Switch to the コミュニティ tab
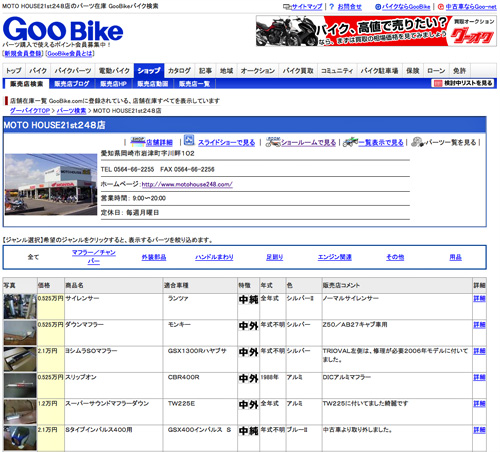 (x=337, y=71)
